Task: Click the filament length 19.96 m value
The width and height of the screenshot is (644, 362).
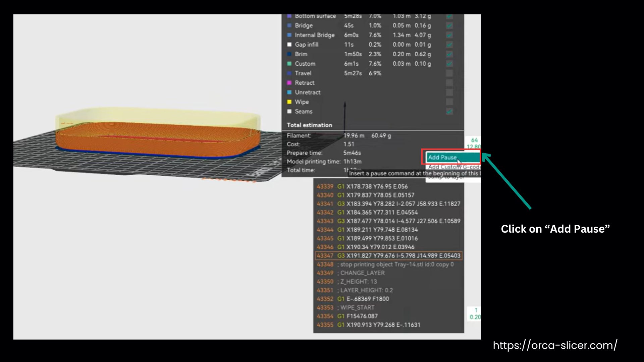Action: [x=354, y=135]
